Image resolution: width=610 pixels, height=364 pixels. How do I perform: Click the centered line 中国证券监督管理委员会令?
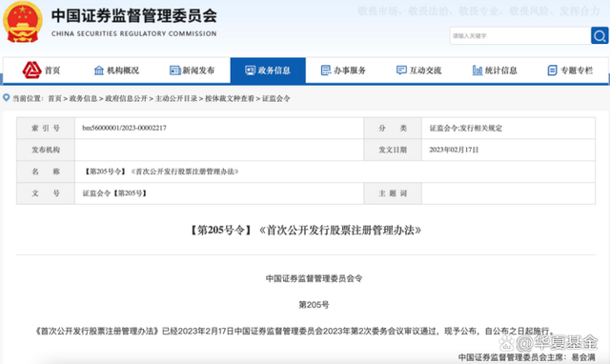click(x=314, y=278)
